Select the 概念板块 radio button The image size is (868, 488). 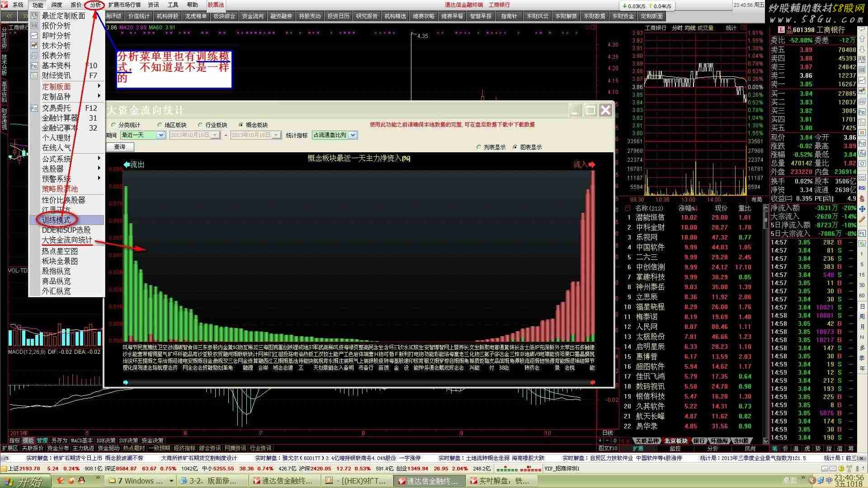click(241, 125)
